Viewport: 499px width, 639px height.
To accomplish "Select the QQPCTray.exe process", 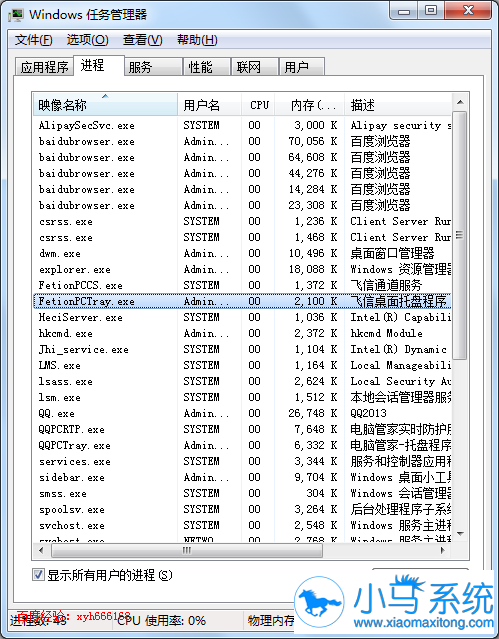I will click(242, 445).
